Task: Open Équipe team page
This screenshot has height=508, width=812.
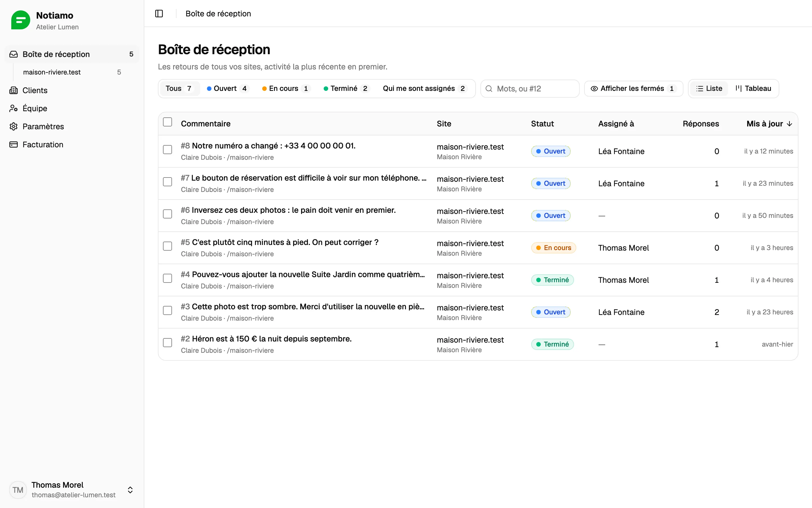Action: click(x=71, y=109)
